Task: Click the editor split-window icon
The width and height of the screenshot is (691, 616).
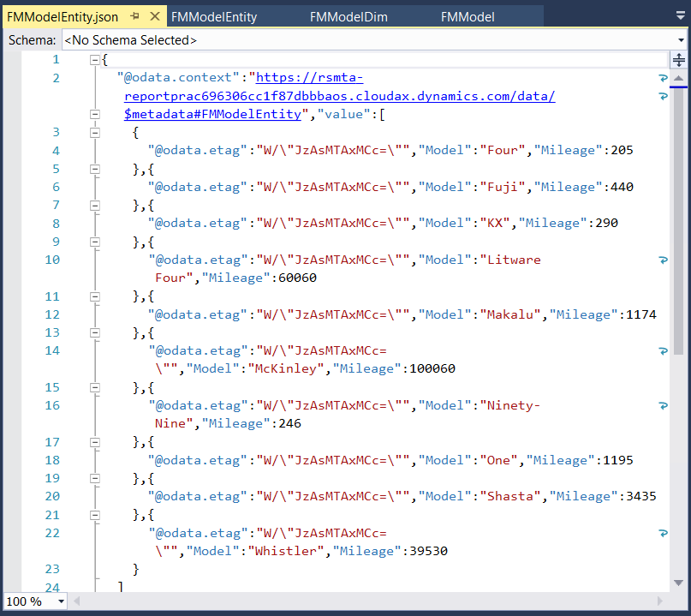Action: coord(678,60)
